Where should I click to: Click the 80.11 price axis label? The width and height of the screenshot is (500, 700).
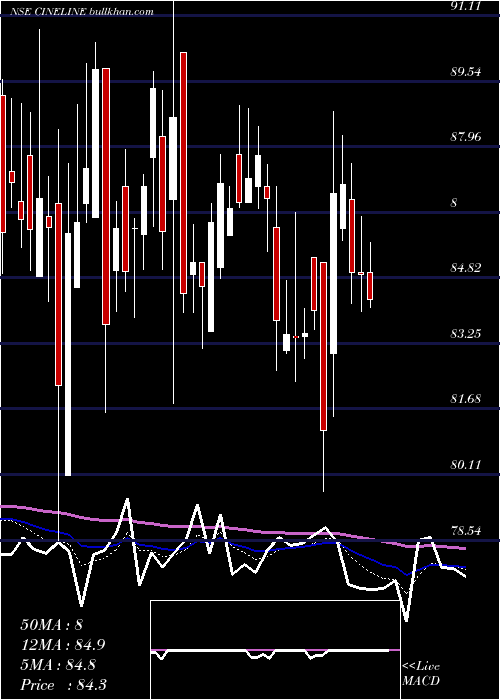coord(466,465)
